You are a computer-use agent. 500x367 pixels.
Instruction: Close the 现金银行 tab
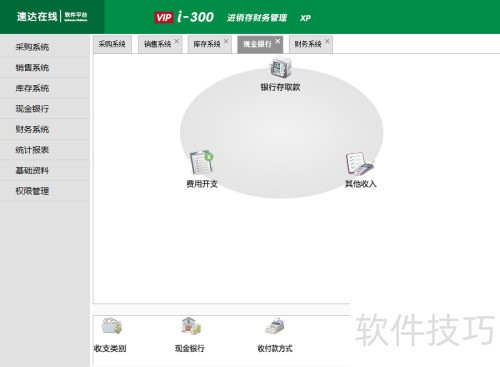[278, 41]
